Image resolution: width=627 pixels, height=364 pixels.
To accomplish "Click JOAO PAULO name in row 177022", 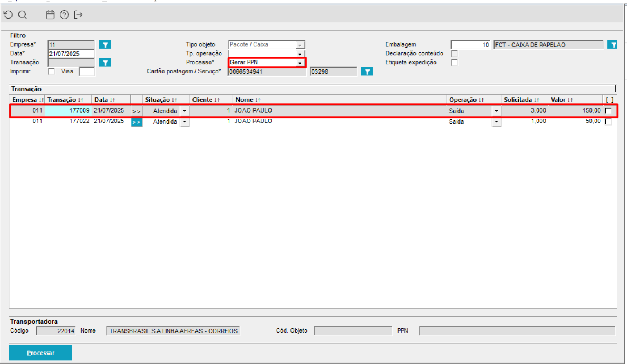I will pyautogui.click(x=253, y=121).
